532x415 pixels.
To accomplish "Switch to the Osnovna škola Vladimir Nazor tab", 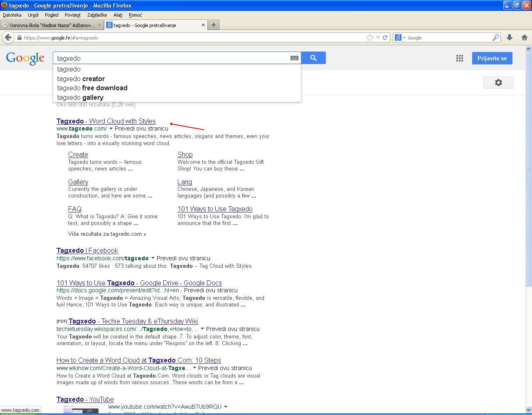I will [52, 25].
